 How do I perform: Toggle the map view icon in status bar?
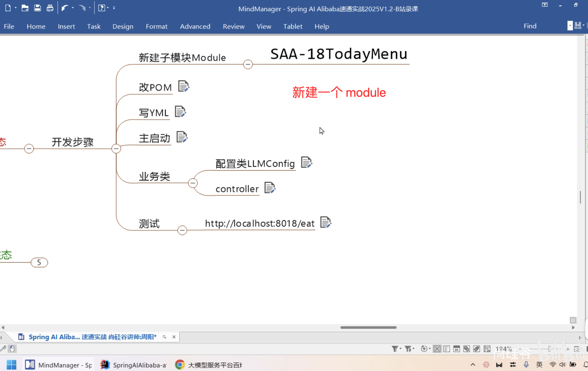click(x=437, y=349)
